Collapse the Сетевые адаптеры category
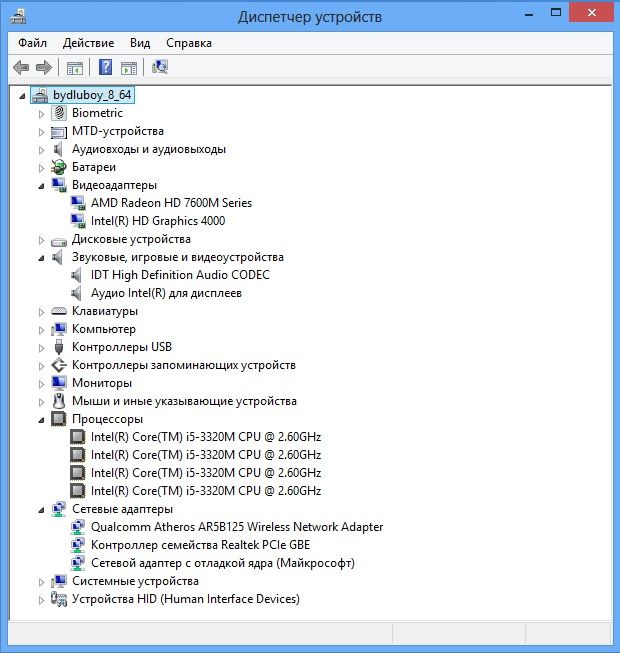Image resolution: width=620 pixels, height=653 pixels. pos(41,510)
